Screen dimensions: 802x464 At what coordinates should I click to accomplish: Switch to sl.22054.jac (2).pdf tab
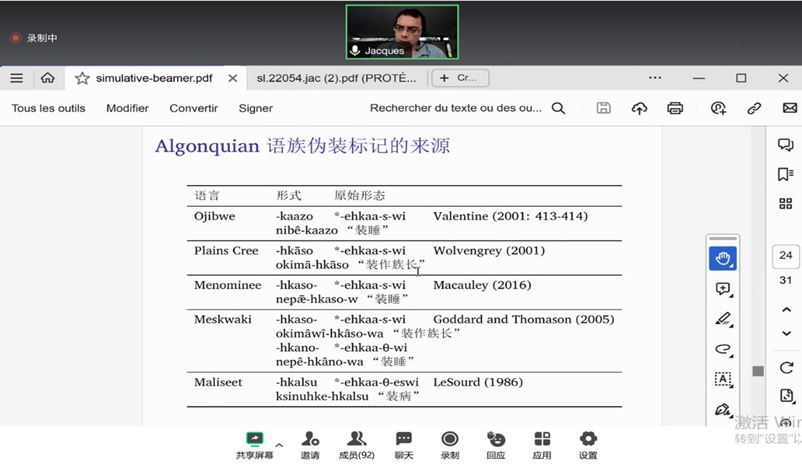coord(336,78)
